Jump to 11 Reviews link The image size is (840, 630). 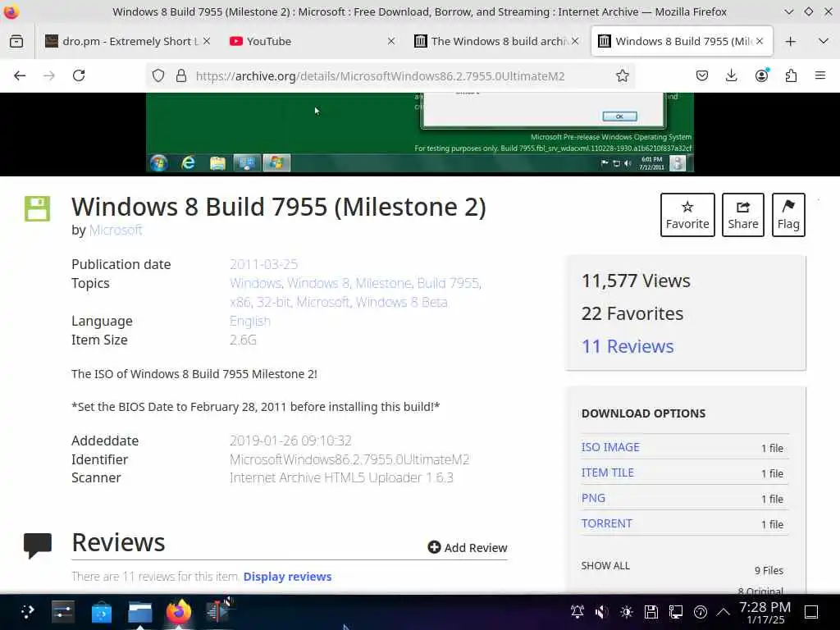(x=628, y=346)
